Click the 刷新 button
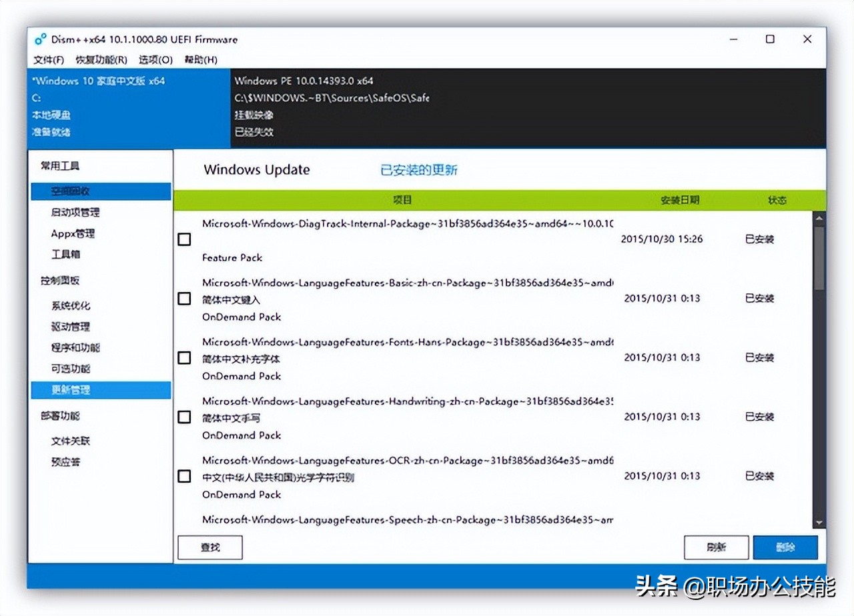The width and height of the screenshot is (854, 616). coord(716,547)
